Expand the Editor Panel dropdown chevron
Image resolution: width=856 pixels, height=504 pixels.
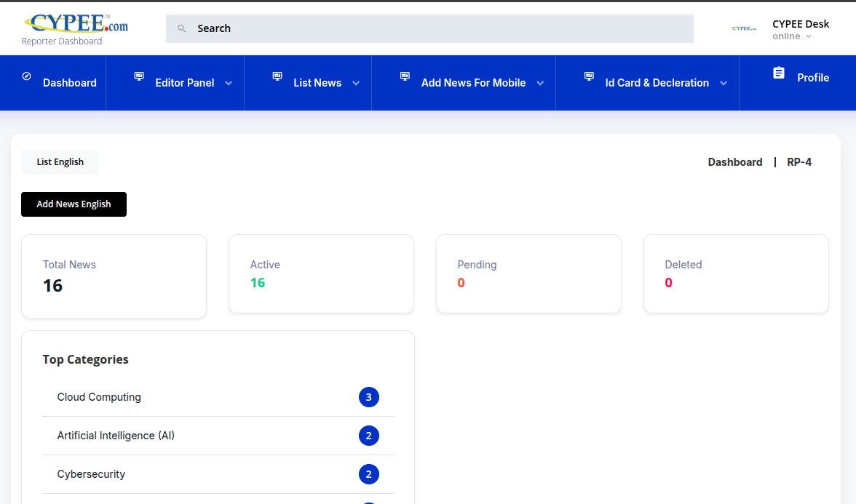point(229,84)
